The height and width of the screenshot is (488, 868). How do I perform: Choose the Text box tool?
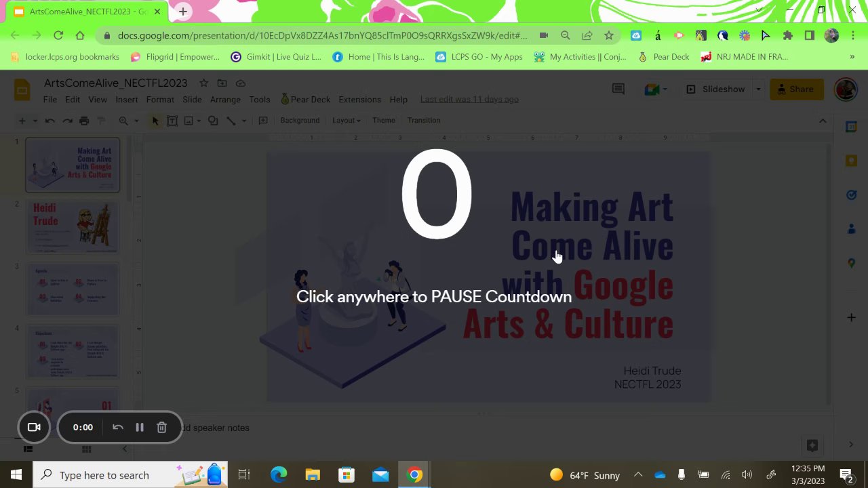pos(172,121)
